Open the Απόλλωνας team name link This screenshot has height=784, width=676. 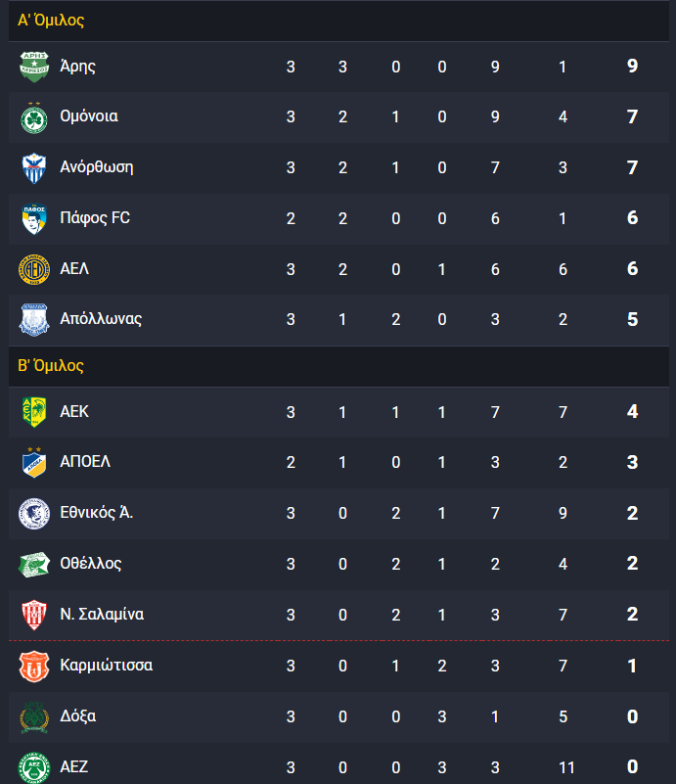pos(101,319)
